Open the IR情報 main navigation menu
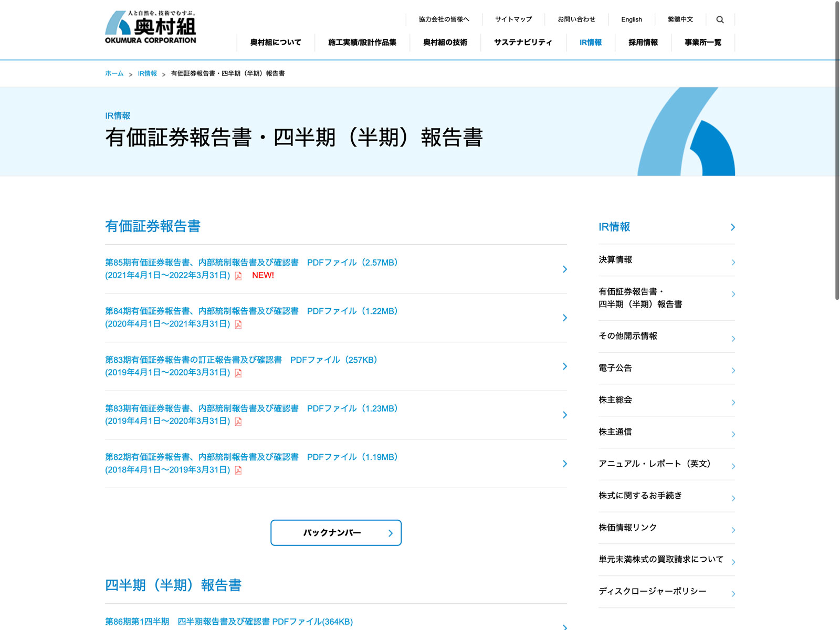The height and width of the screenshot is (630, 840). pyautogui.click(x=590, y=43)
